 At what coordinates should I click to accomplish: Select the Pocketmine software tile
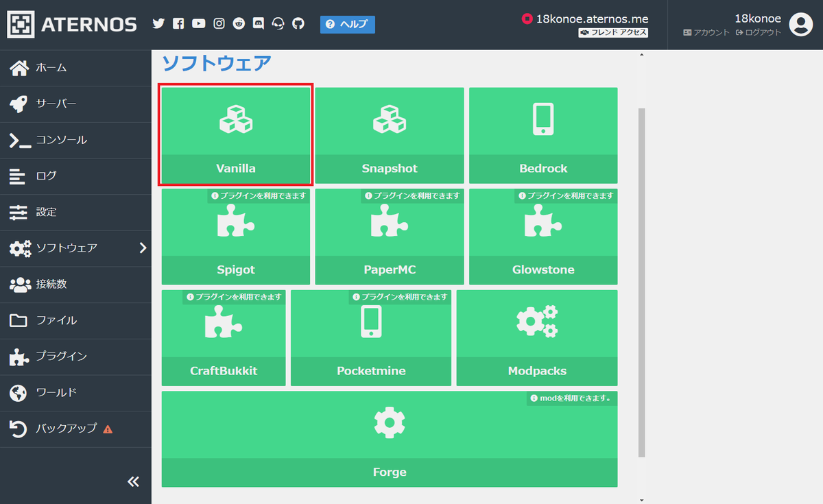coord(371,338)
